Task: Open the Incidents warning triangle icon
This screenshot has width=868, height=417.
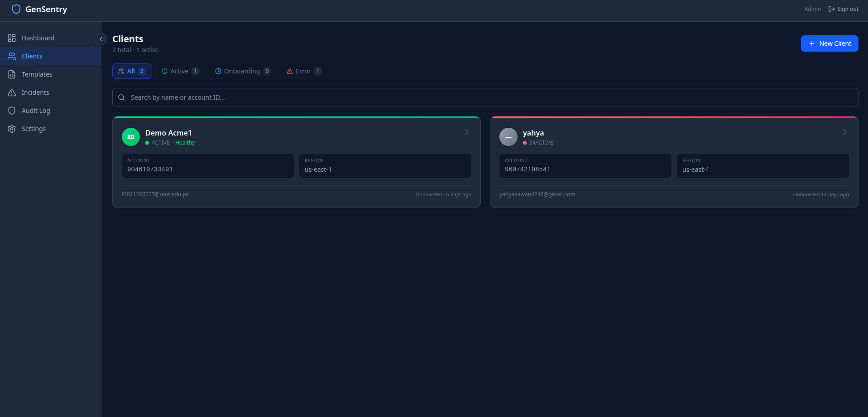Action: pos(12,92)
